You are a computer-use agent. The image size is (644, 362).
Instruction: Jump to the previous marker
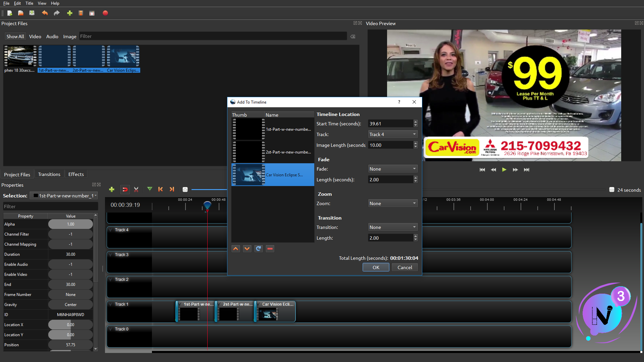[161, 189]
